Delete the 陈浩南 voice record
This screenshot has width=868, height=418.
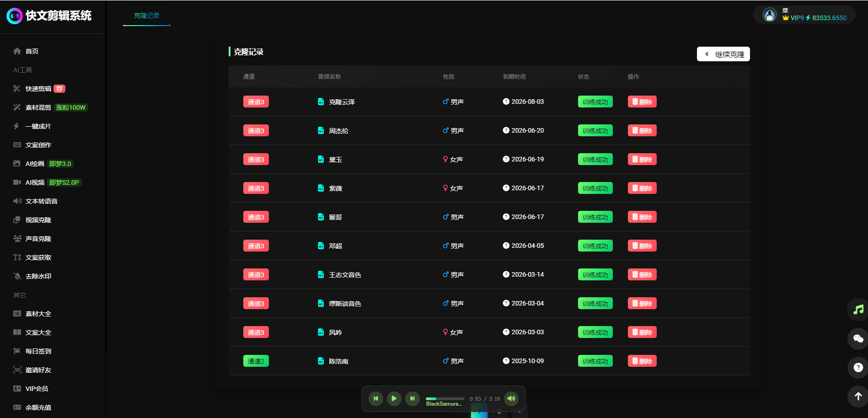point(642,361)
